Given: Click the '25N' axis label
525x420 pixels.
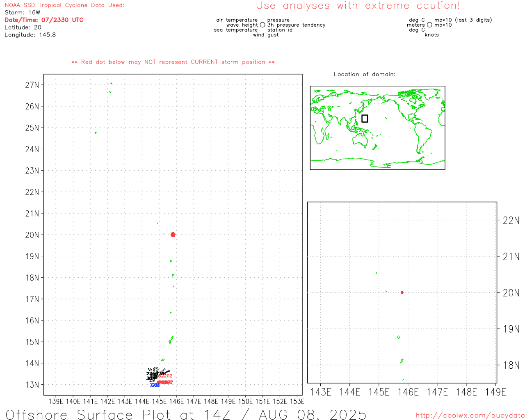Looking at the screenshot, I should point(32,128).
